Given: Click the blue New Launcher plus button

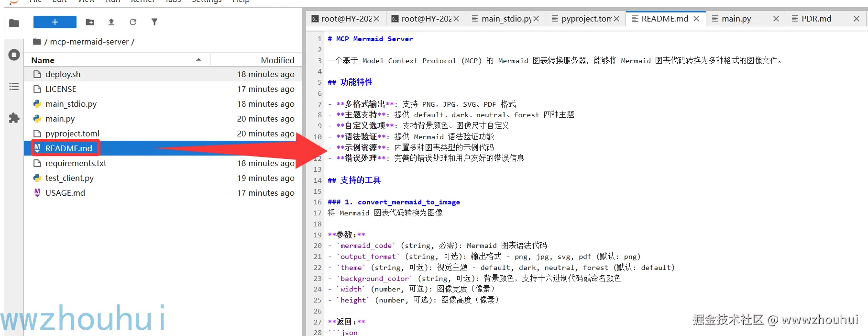Looking at the screenshot, I should [55, 22].
